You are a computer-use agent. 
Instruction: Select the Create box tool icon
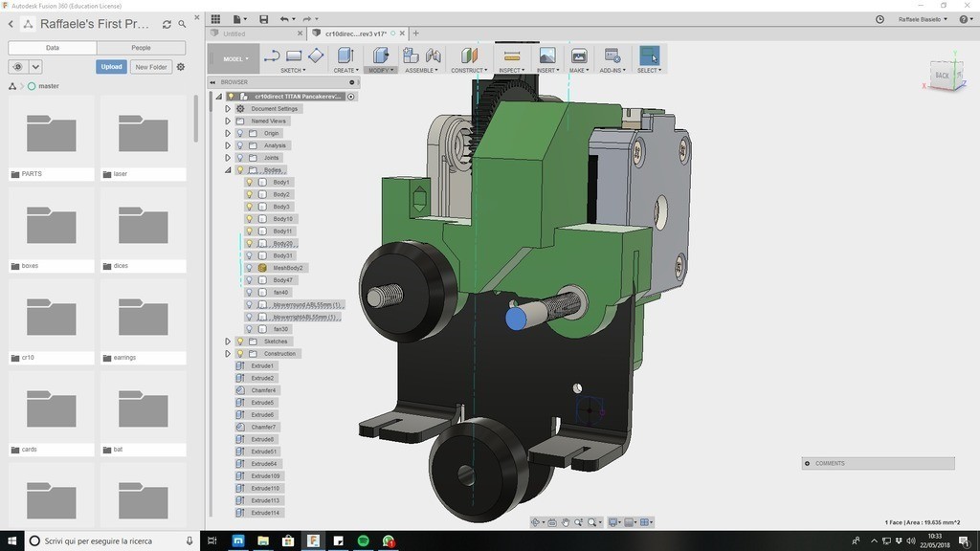345,55
